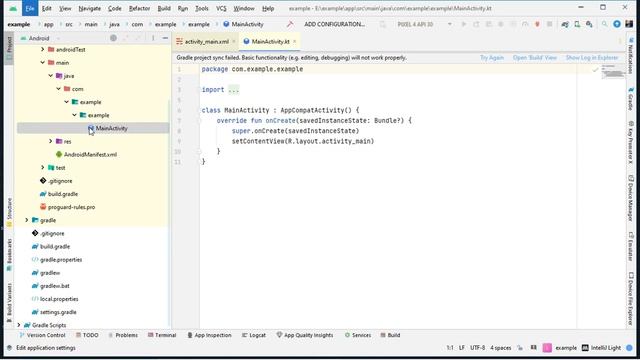Open the File menu
640x360 pixels.
[x=29, y=8]
